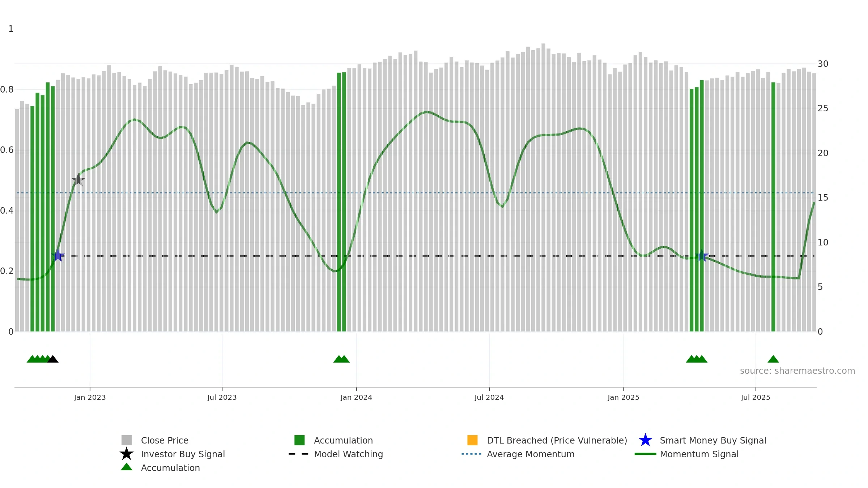Click the black triangle marker below chart
The width and height of the screenshot is (868, 488).
pos(53,359)
